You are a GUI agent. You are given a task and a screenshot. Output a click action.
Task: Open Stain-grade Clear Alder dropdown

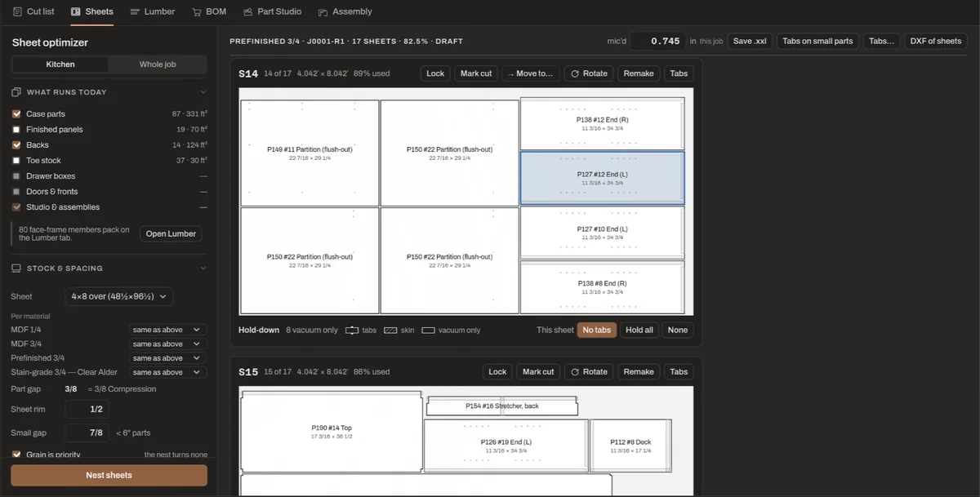point(167,372)
